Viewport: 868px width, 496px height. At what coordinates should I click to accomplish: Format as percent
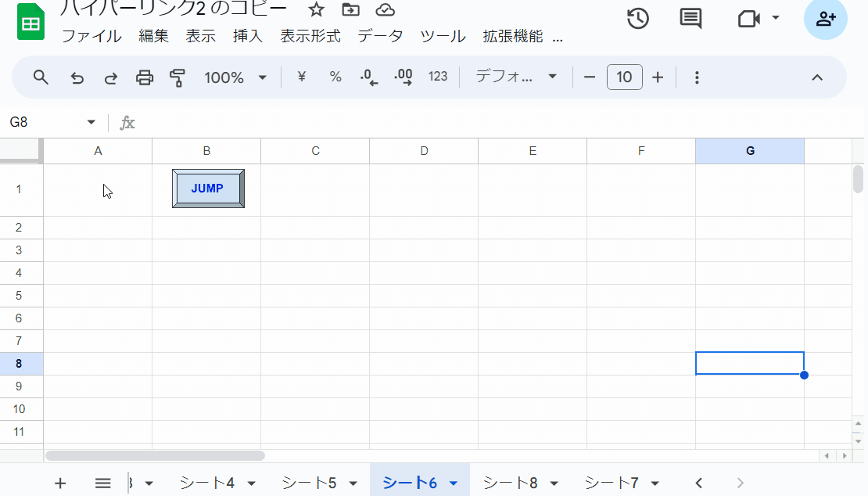335,77
